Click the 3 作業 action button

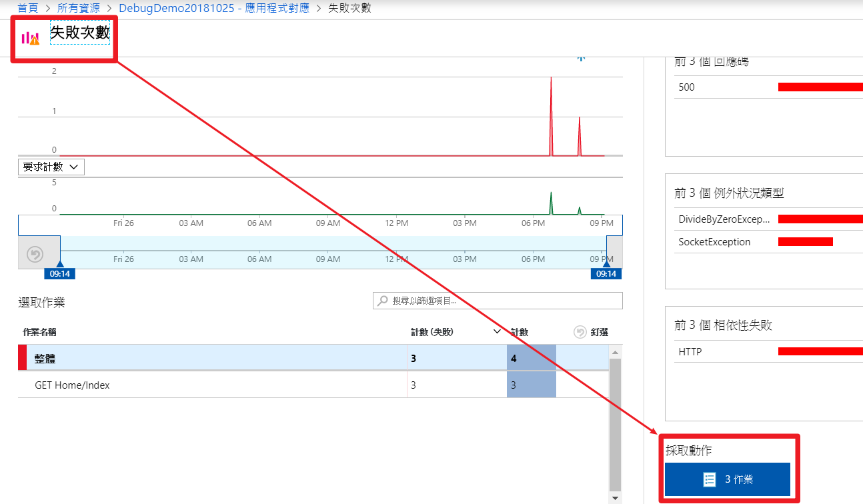tap(728, 479)
